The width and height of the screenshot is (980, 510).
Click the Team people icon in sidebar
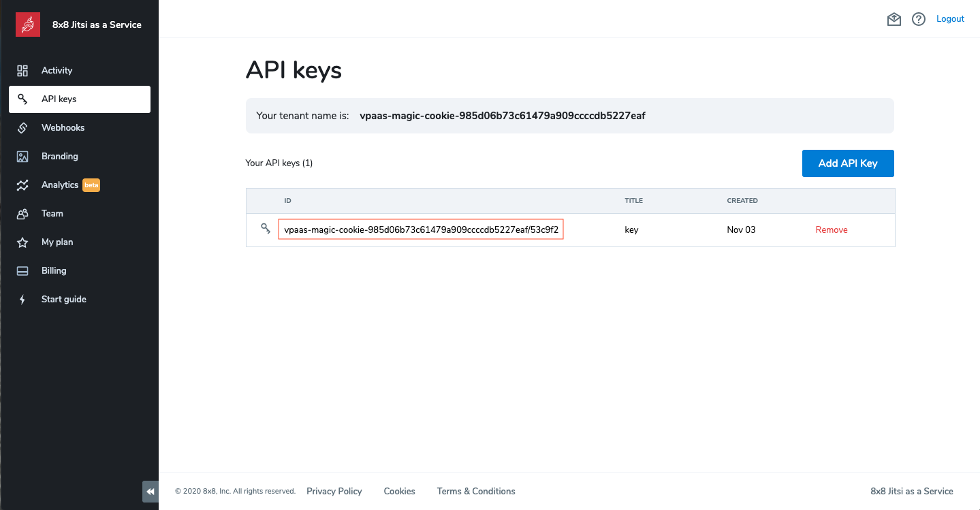point(22,214)
